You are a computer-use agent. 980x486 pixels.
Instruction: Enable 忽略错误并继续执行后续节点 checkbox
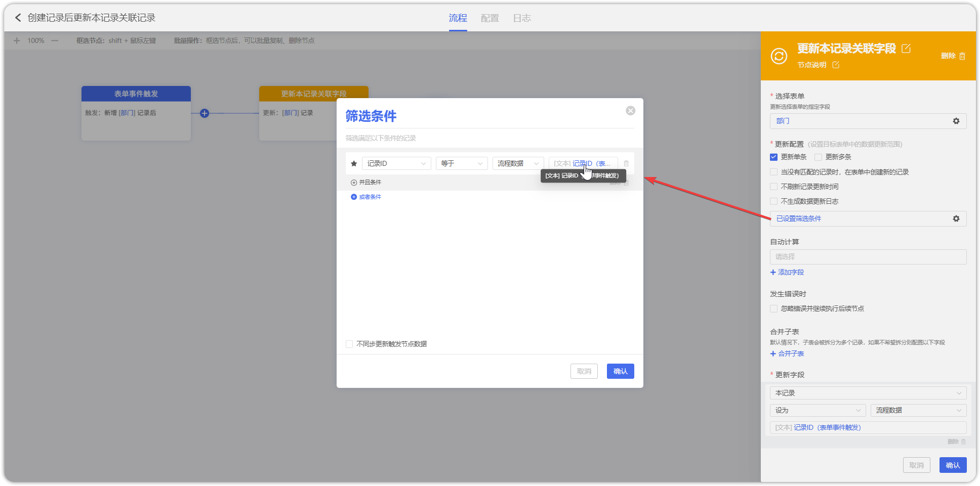point(773,309)
